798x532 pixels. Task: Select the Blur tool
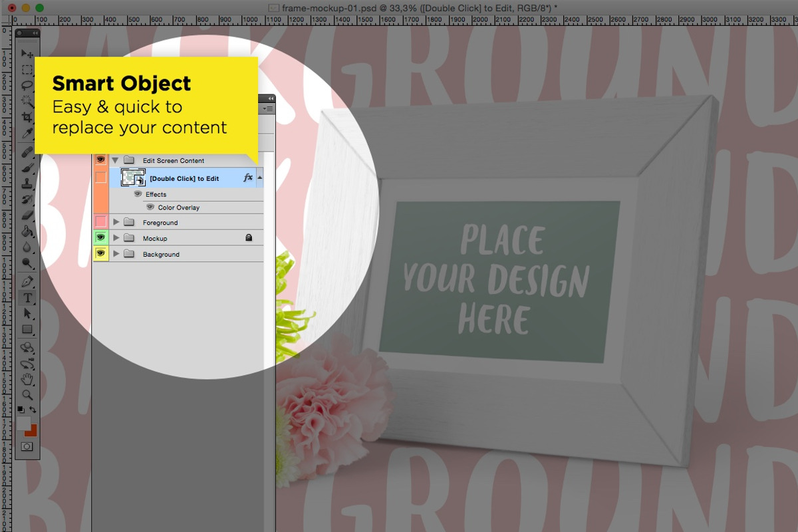(27, 247)
